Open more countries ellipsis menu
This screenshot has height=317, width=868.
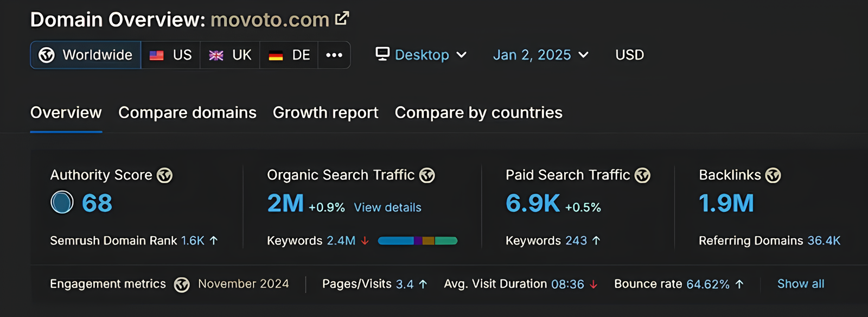click(334, 55)
